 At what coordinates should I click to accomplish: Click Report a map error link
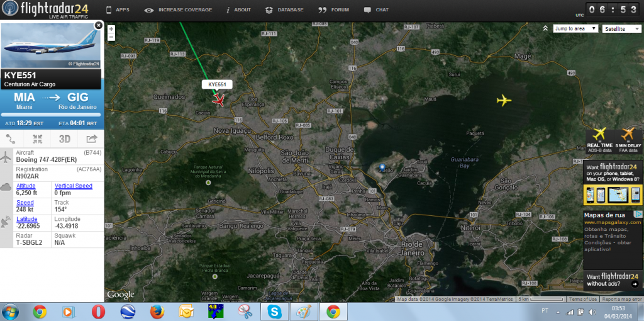(621, 299)
